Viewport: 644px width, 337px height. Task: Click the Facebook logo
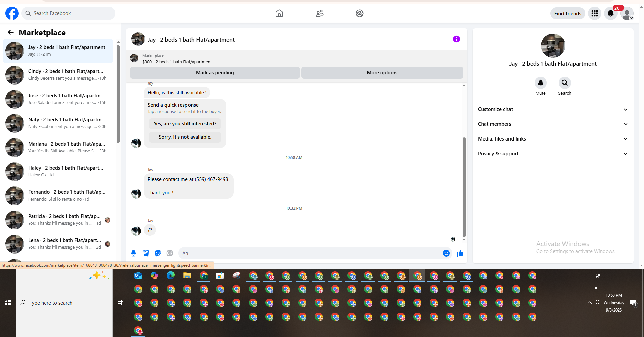click(x=12, y=13)
